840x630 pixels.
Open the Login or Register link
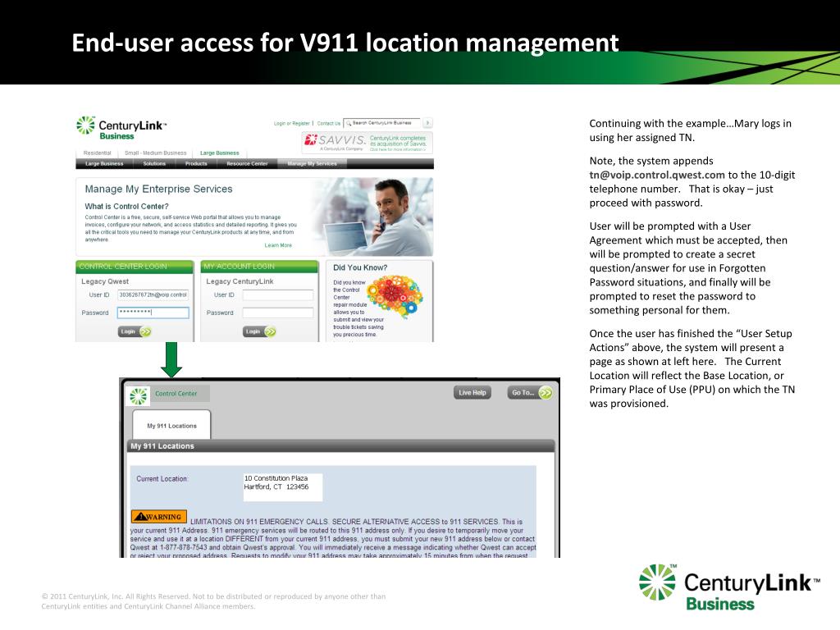click(292, 123)
